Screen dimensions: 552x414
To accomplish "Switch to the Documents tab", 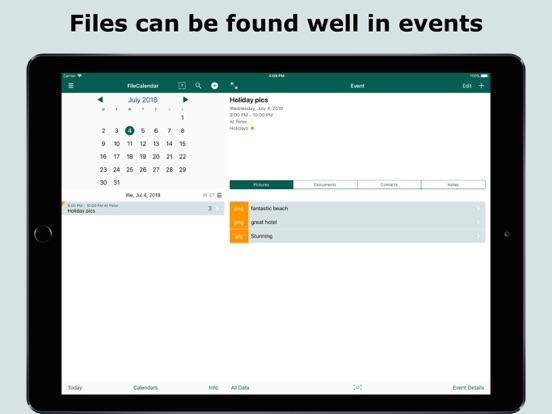I will [x=325, y=184].
